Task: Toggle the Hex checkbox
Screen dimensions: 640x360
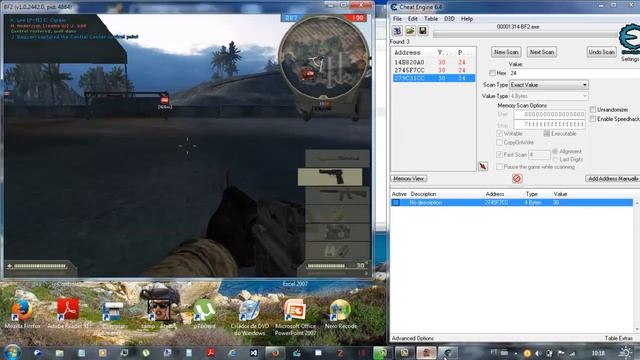Action: 492,73
